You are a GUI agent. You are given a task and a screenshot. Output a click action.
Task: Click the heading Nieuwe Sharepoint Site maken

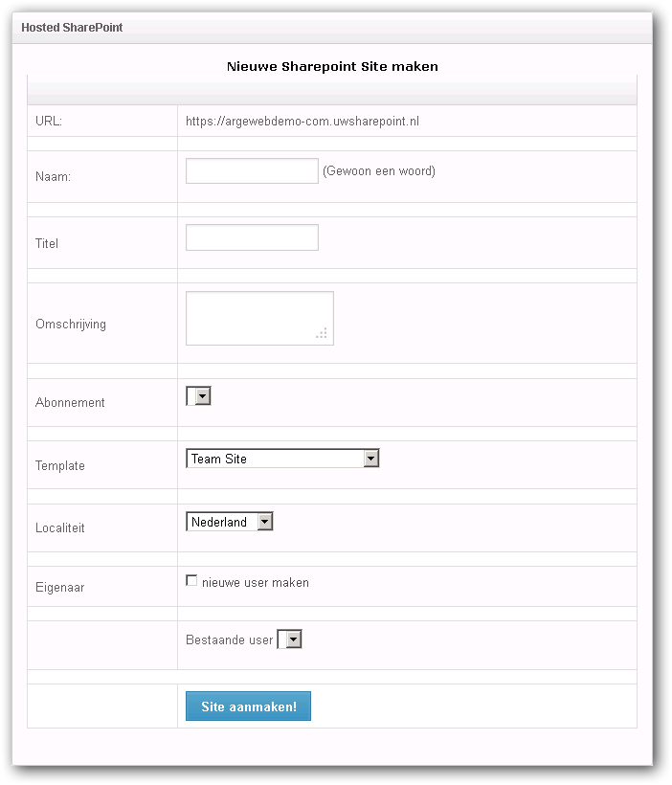point(332,67)
